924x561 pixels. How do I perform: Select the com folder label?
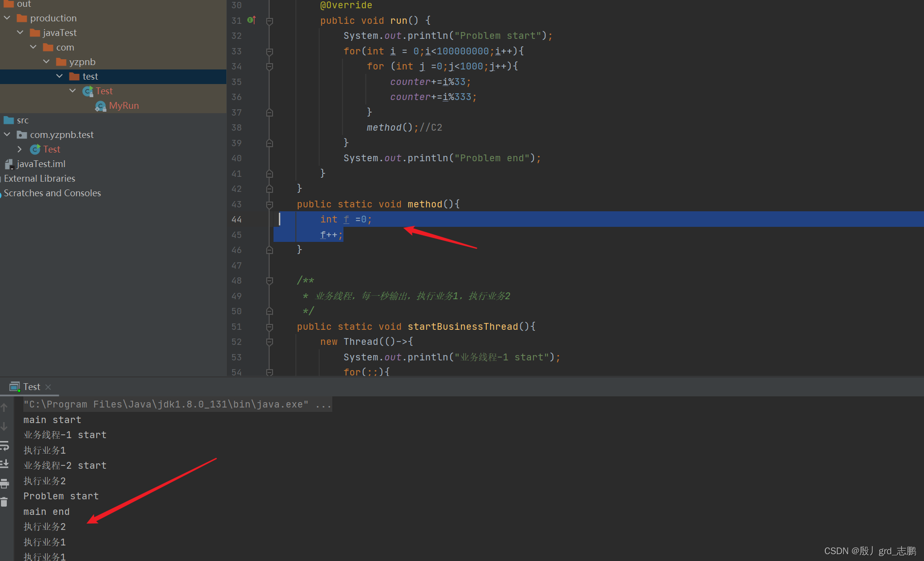pyautogui.click(x=65, y=47)
